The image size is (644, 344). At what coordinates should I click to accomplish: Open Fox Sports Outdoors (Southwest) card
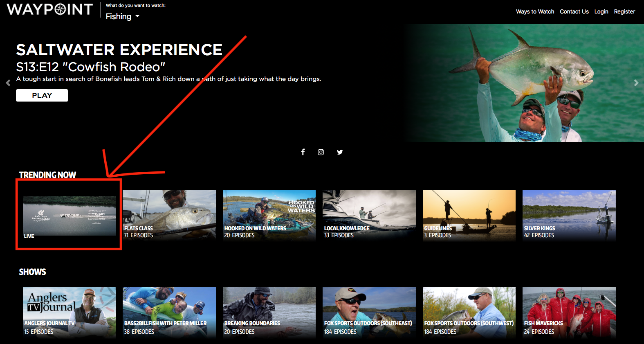pos(469,313)
